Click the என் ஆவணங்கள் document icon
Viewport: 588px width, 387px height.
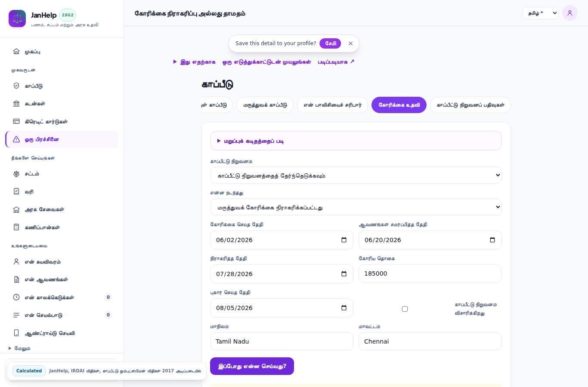click(16, 279)
